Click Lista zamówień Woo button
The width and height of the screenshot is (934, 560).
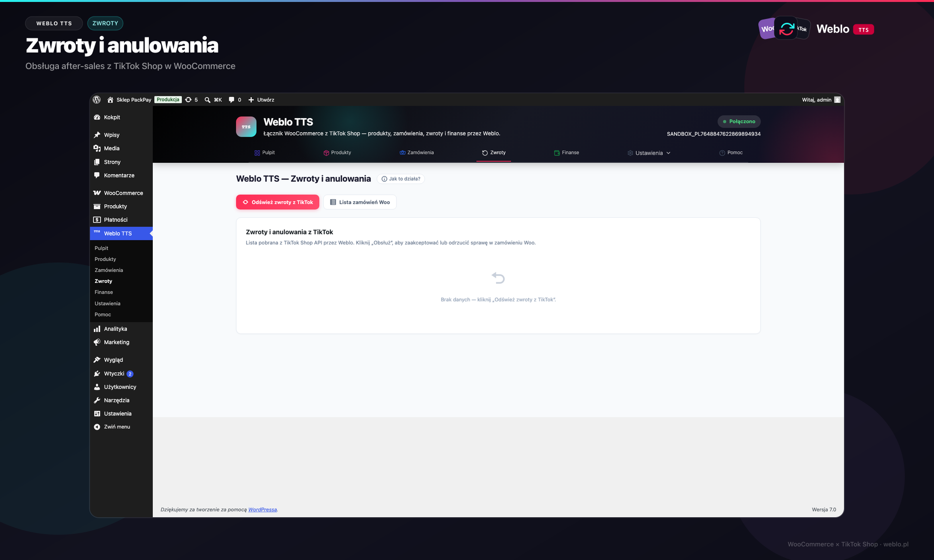pyautogui.click(x=360, y=202)
